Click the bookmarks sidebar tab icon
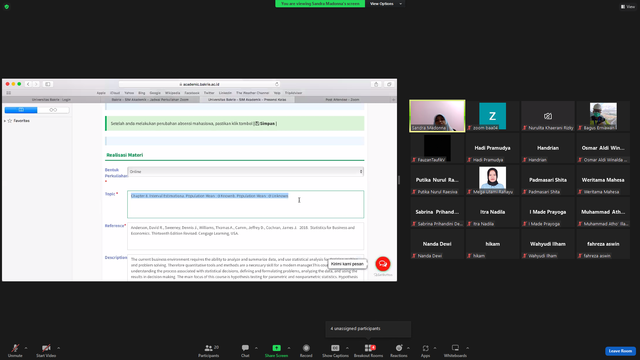Viewport: 640px width, 360px height. [x=21, y=110]
